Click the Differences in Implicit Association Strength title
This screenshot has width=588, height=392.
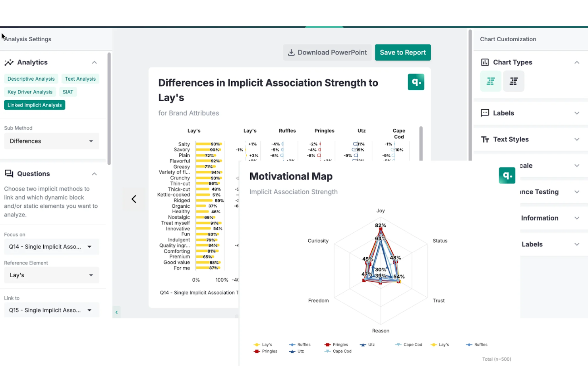(x=268, y=90)
